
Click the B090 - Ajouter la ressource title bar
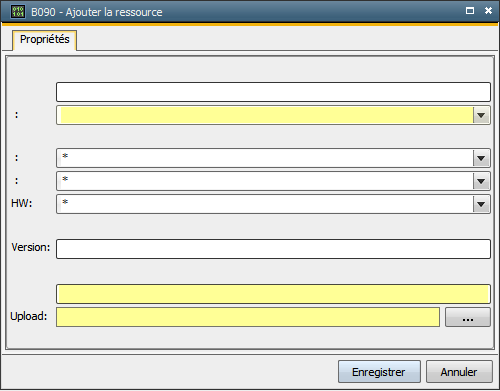click(233, 12)
